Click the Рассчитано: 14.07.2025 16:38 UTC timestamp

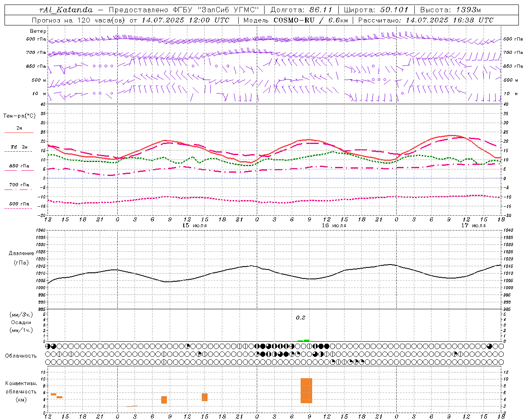click(426, 20)
